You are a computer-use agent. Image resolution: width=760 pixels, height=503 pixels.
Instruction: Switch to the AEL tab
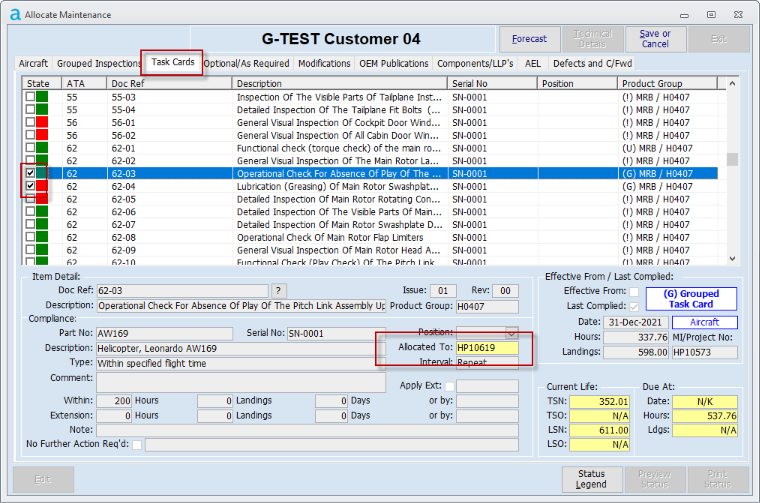(x=533, y=63)
